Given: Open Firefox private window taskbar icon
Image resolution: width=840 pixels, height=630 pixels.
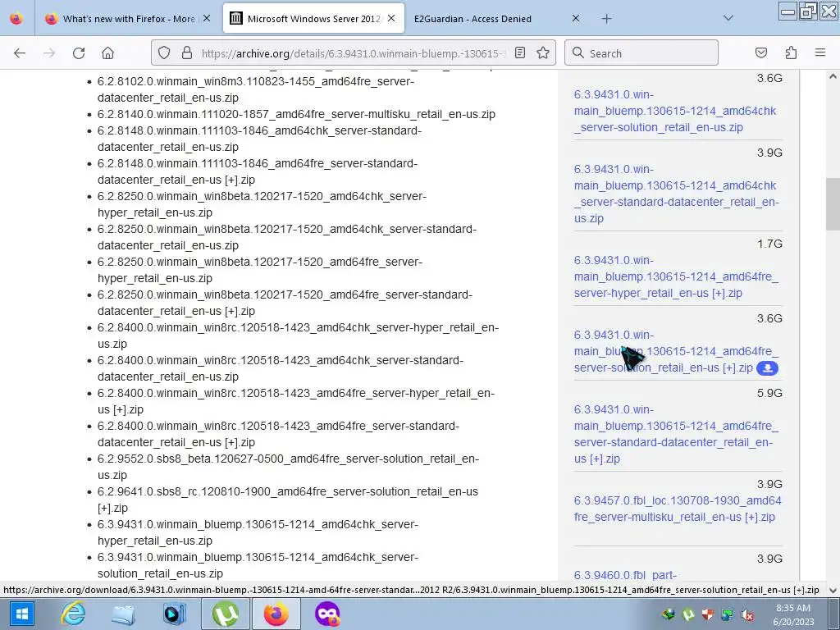Looking at the screenshot, I should pyautogui.click(x=327, y=614).
